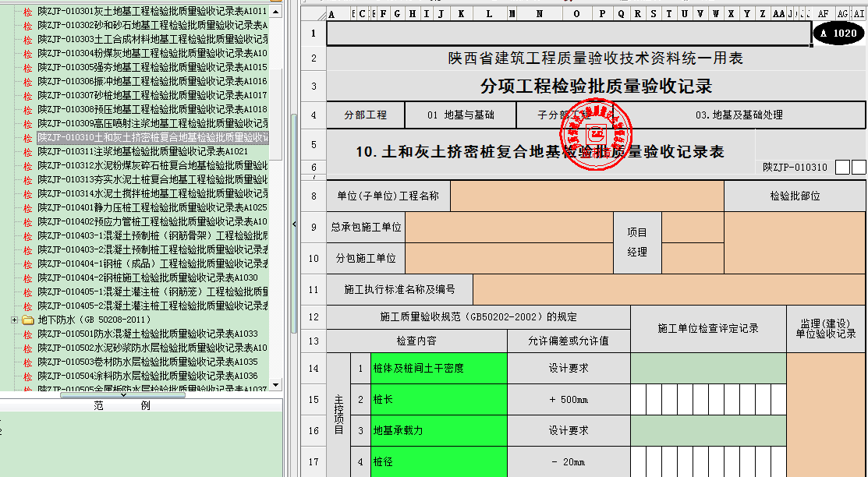Image resolution: width=868 pixels, height=477 pixels.
Task: Click the yellow folder icon for 地下防水
Action: click(x=27, y=320)
